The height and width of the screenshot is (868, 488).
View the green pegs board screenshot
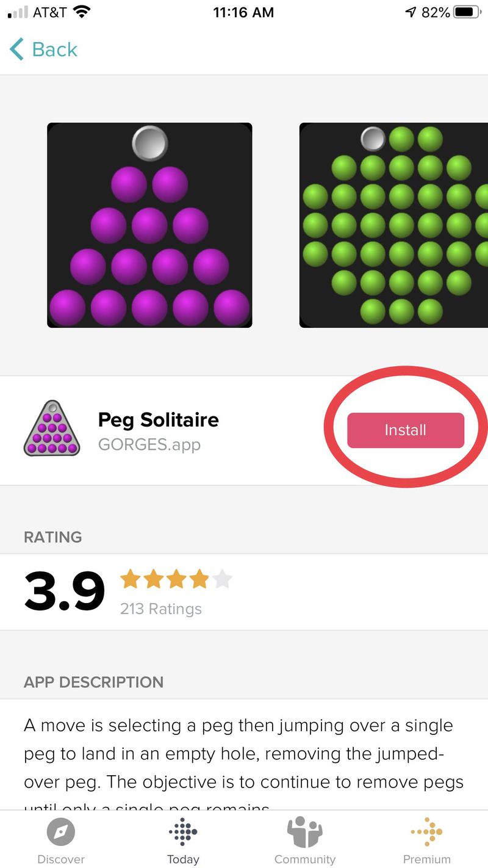point(394,225)
